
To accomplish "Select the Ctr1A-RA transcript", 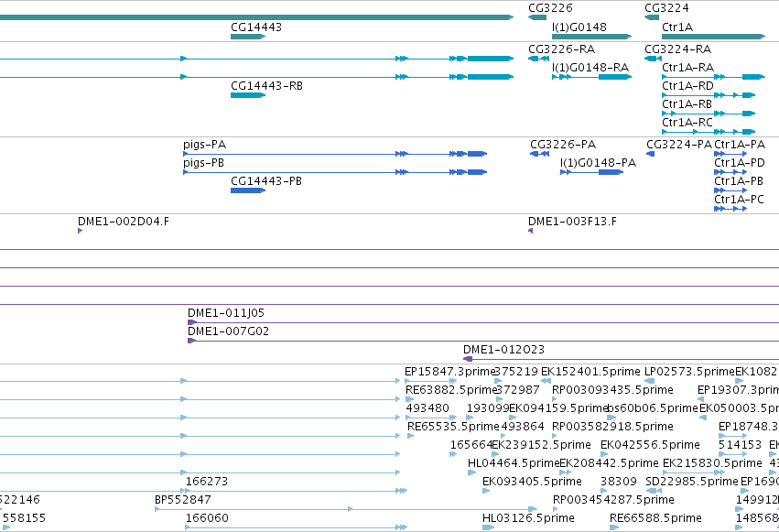I will point(713,77).
